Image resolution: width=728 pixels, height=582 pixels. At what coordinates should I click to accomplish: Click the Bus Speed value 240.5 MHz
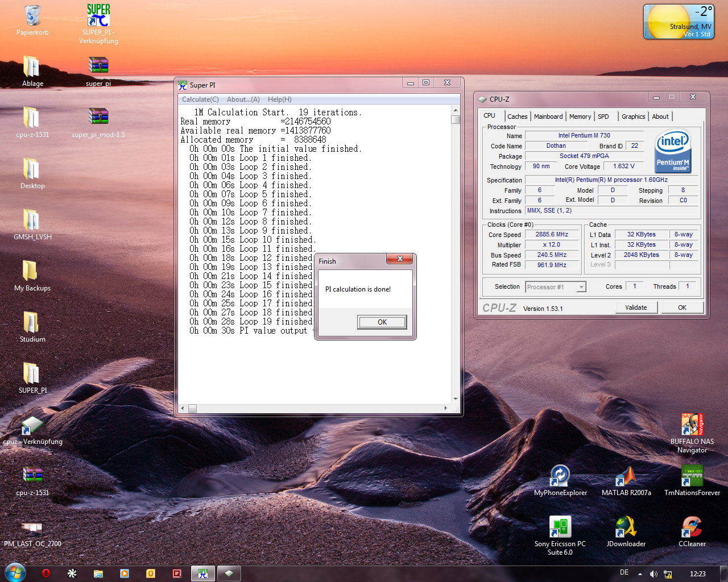(x=552, y=255)
